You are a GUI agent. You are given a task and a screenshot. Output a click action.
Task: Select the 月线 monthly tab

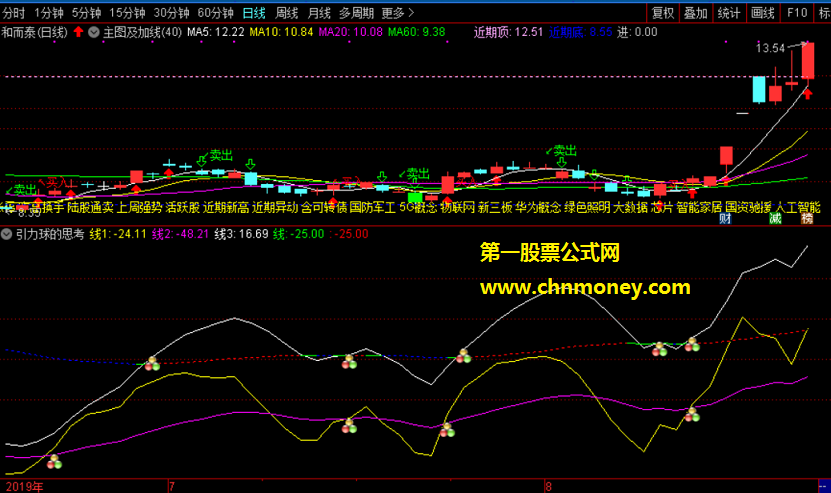pyautogui.click(x=319, y=13)
